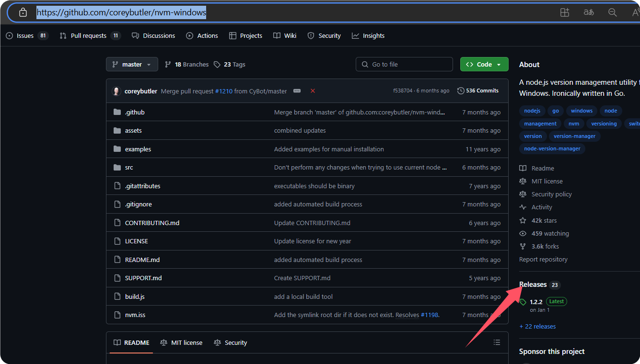Click the node-version-manager topic tag
The height and width of the screenshot is (364, 640).
tap(552, 148)
